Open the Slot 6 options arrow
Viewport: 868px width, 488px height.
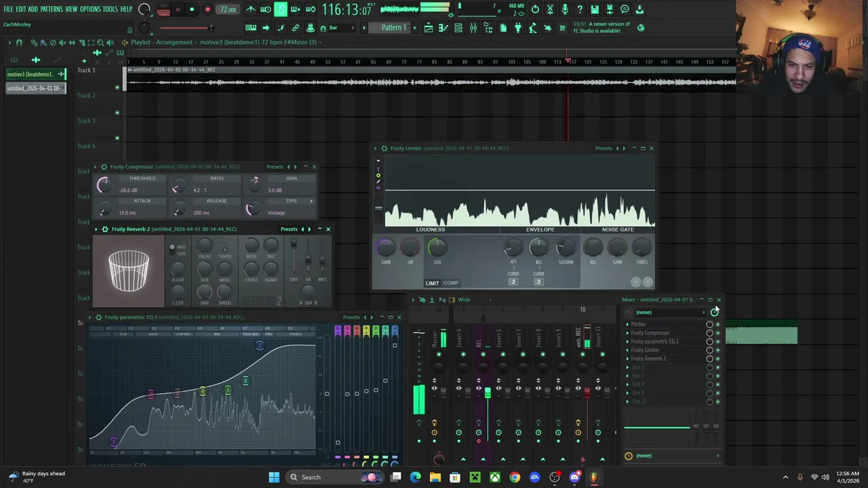(627, 367)
